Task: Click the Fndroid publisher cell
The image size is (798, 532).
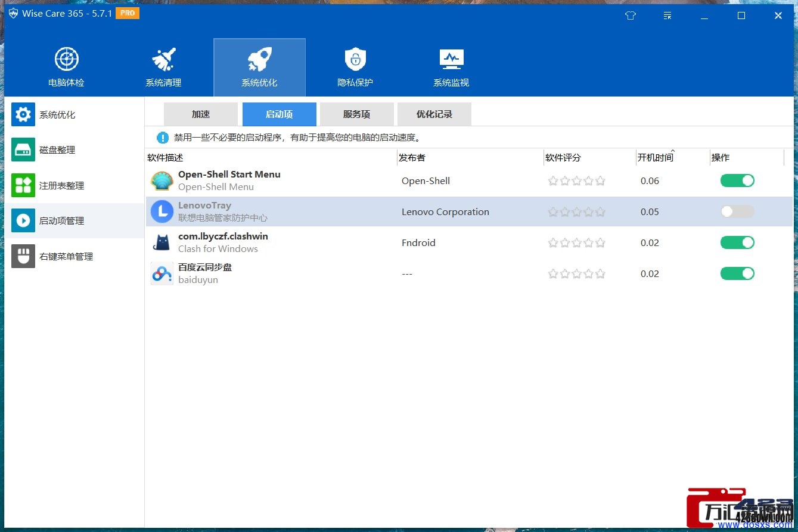Action: point(418,242)
